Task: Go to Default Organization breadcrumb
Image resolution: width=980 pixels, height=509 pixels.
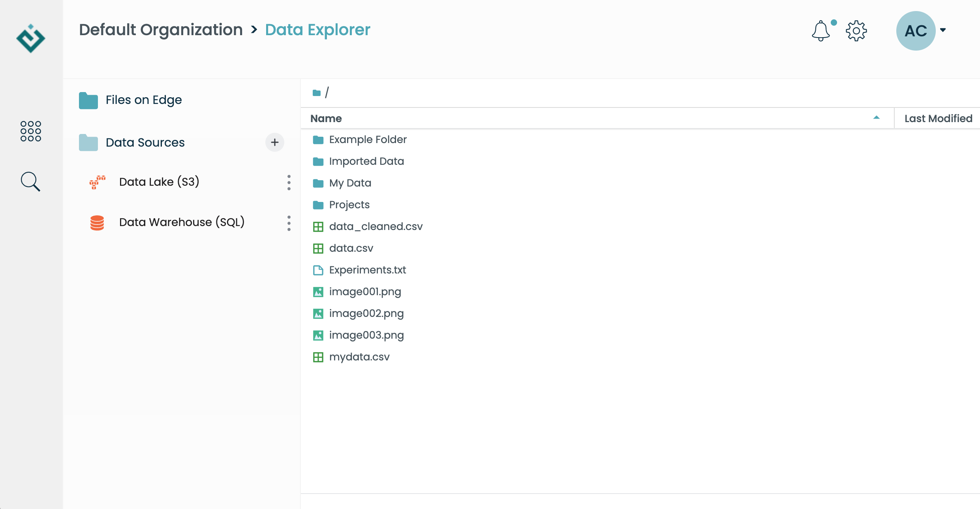Action: (161, 30)
